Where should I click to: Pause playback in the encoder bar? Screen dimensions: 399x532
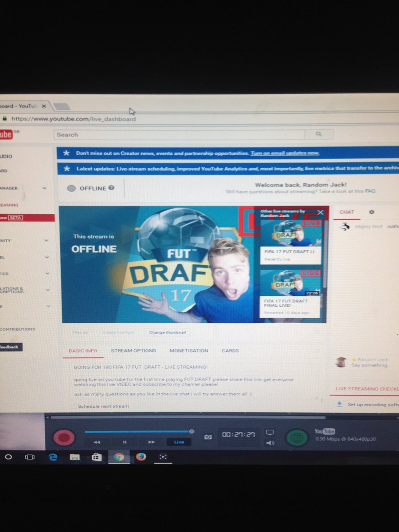125,442
